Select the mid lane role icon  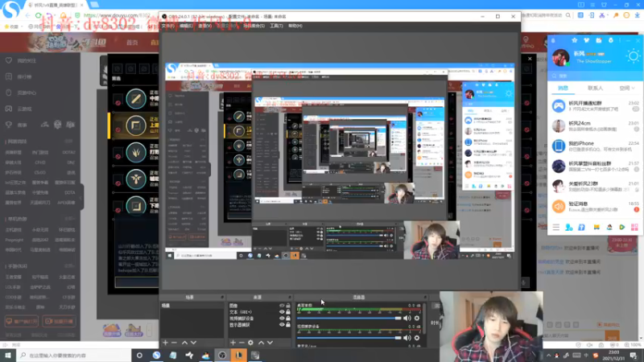136,99
